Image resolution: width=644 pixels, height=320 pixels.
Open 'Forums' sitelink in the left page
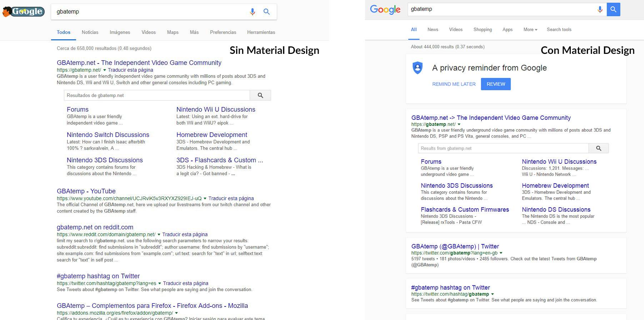point(78,110)
